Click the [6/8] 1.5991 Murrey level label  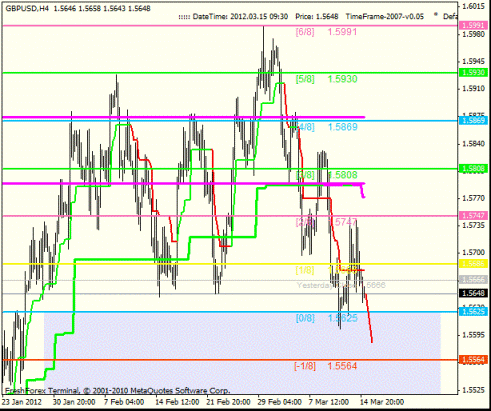pyautogui.click(x=326, y=32)
